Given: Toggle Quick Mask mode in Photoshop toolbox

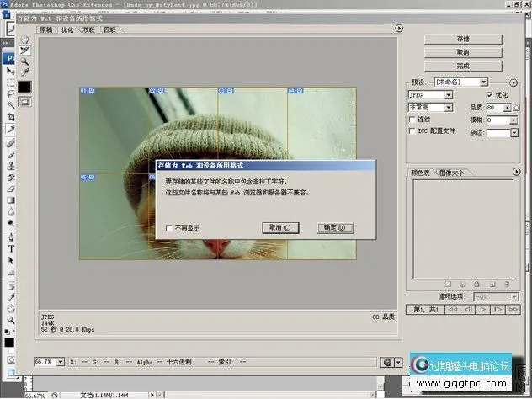Looking at the screenshot, I should [x=10, y=359].
